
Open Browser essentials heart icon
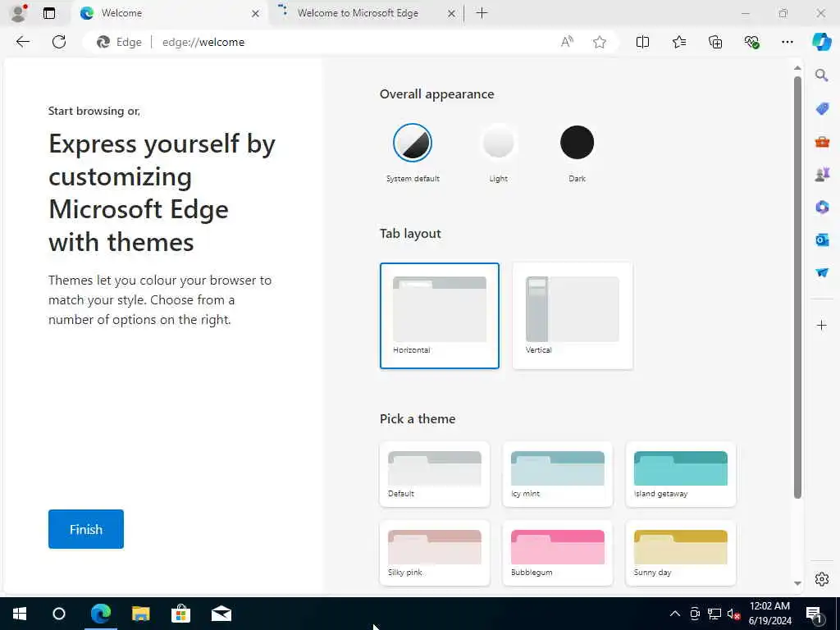click(751, 42)
